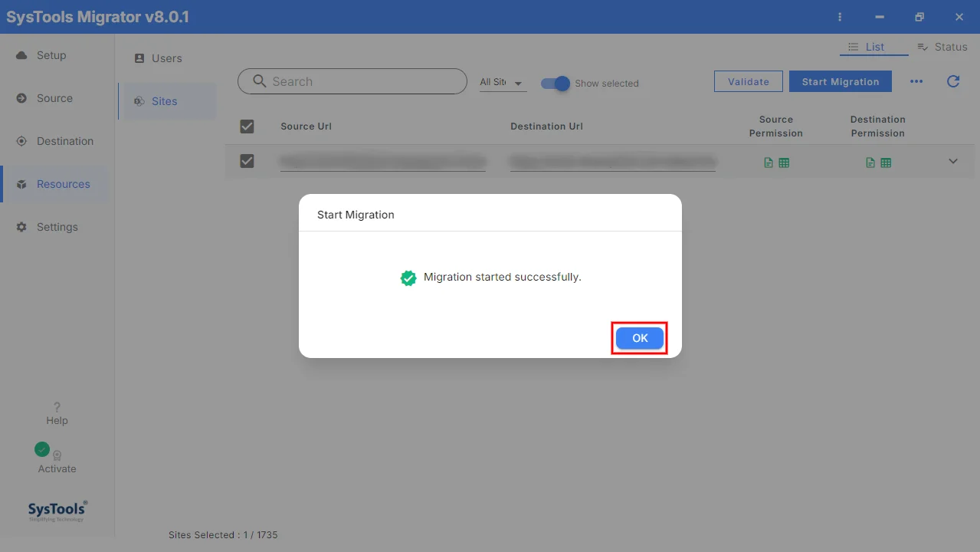Open the three-dot more options menu
The height and width of the screenshot is (552, 980).
click(916, 82)
